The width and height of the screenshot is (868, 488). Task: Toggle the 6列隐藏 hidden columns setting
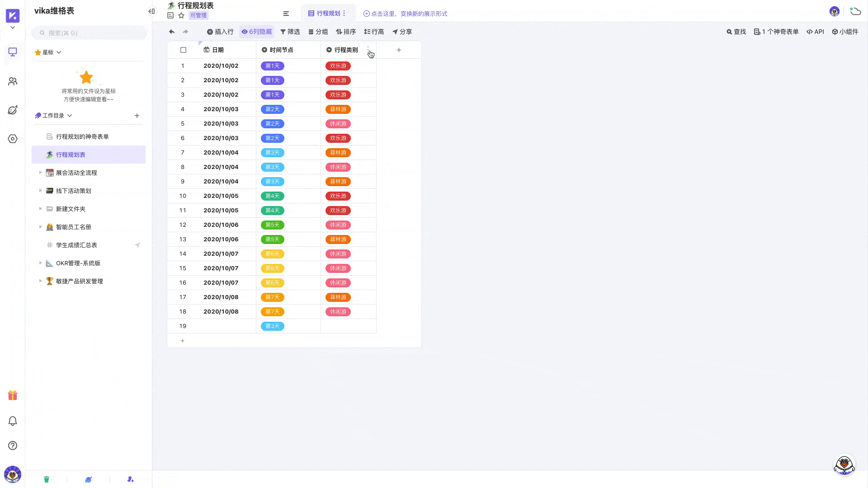[257, 32]
